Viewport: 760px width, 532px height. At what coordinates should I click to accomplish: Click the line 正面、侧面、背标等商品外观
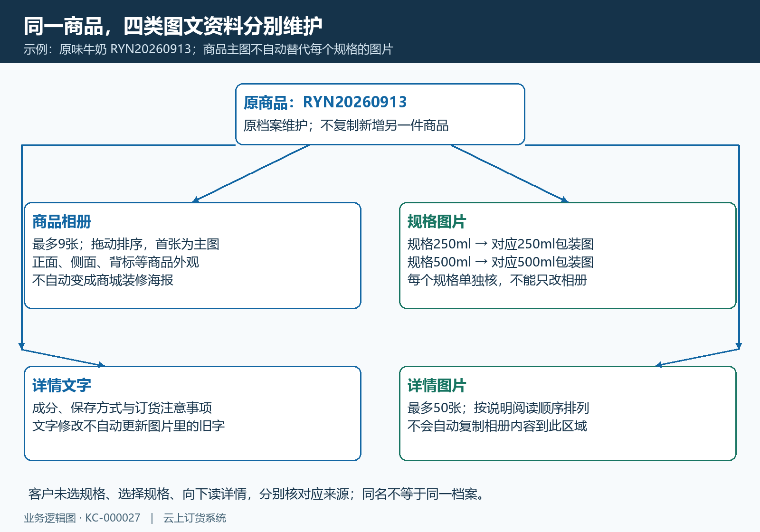click(116, 262)
